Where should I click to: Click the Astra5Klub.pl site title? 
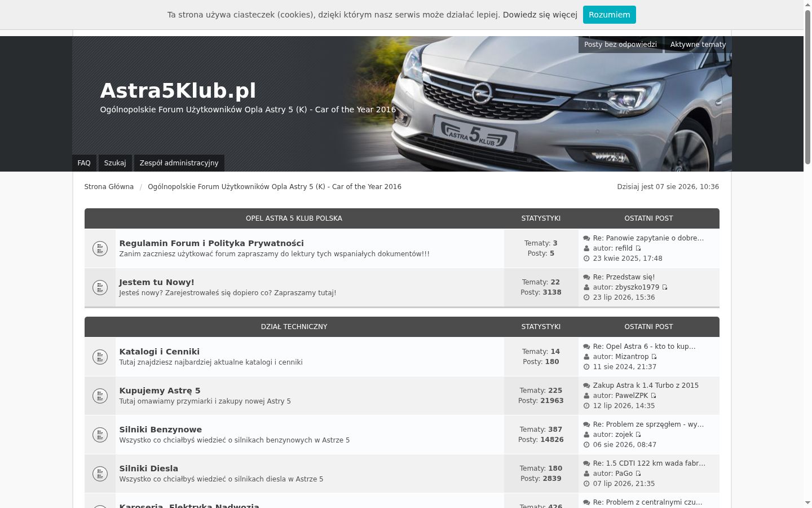point(178,91)
